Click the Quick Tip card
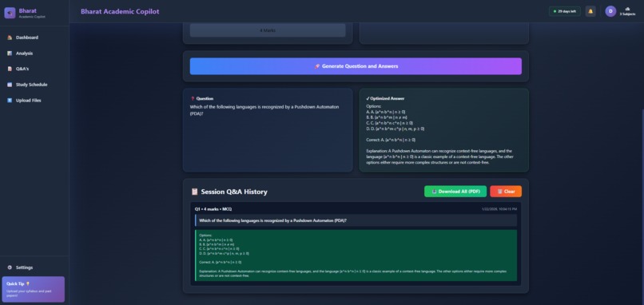 tap(34, 289)
